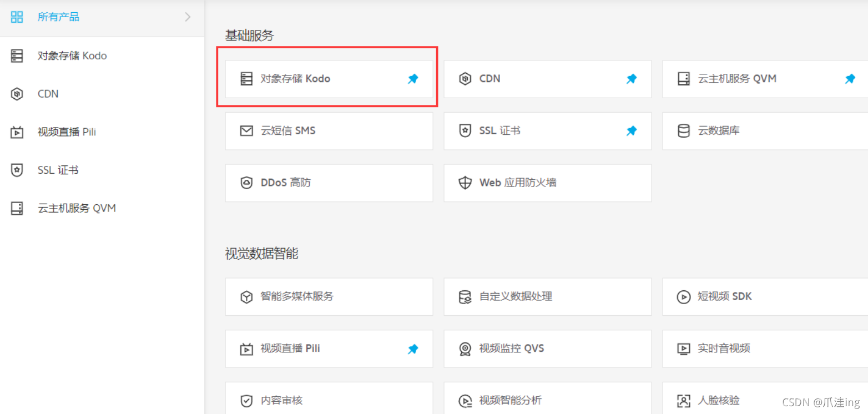Open the 云主机服务 QVM card
Viewport: 868px width, 414px height.
pos(765,79)
